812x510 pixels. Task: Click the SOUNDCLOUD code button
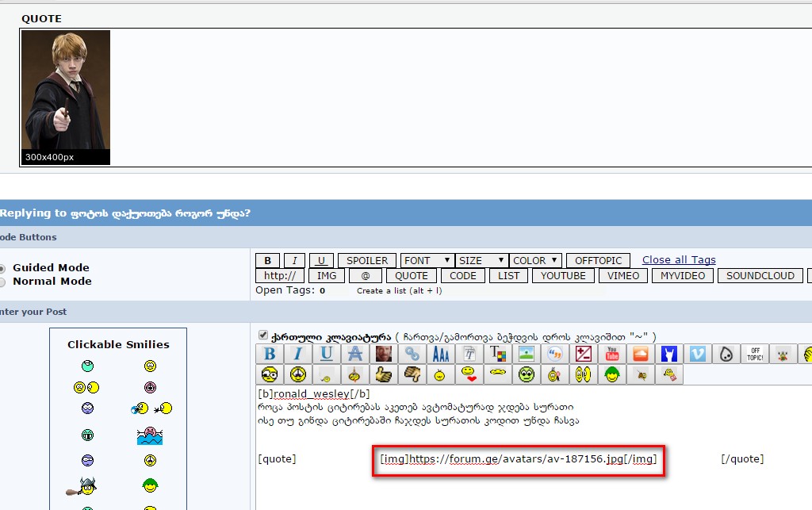[760, 275]
